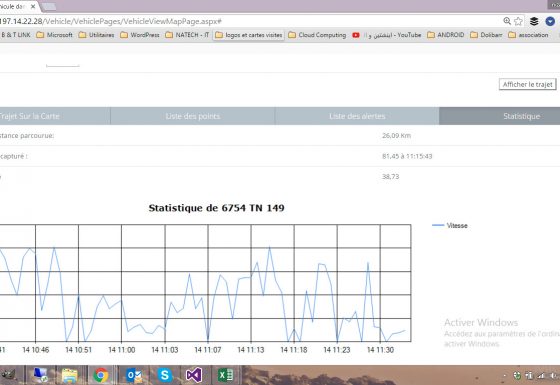Screen dimensions: 560x385
Task: Open the Dolibarr bookmarks folder
Action: [486, 35]
